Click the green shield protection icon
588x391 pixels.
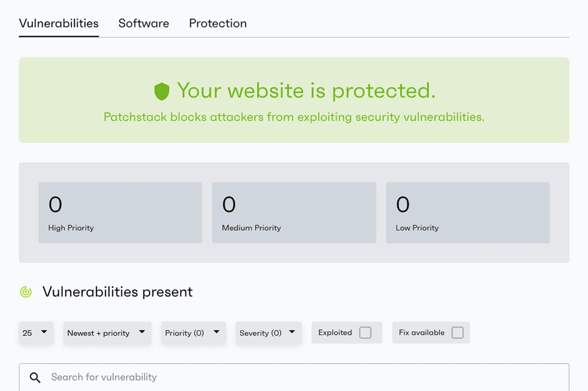[162, 91]
